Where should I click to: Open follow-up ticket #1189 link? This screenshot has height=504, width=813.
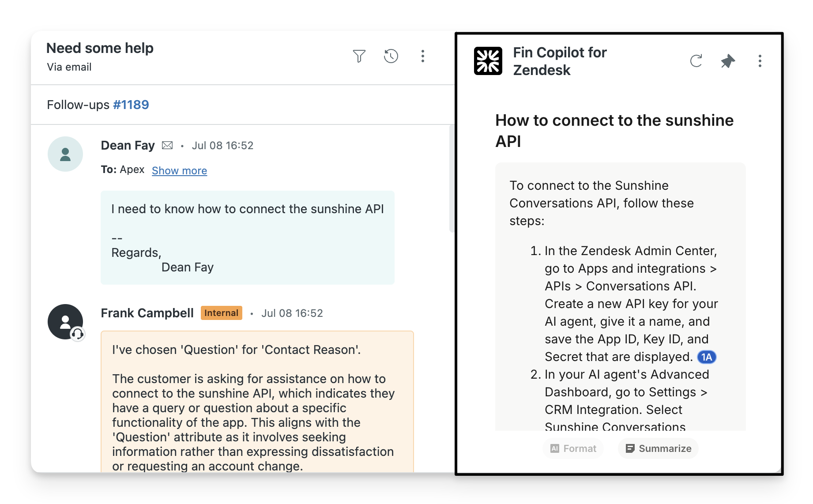point(131,105)
